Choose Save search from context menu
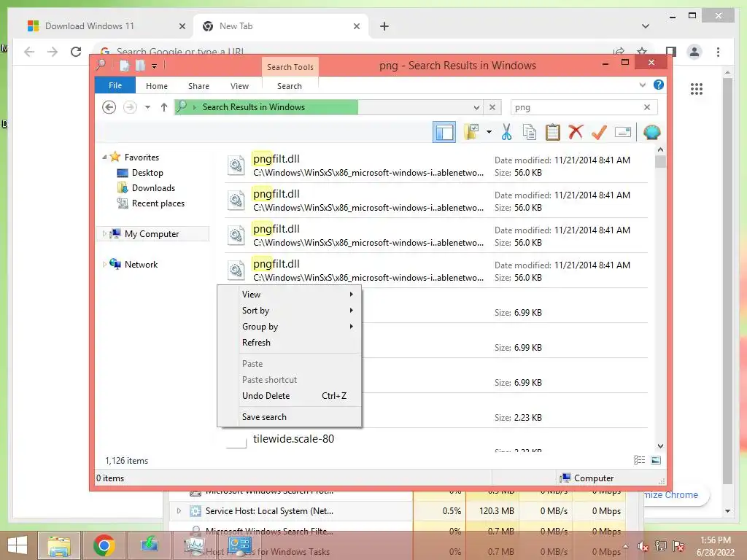Screen dimensions: 747x560 [290, 416]
